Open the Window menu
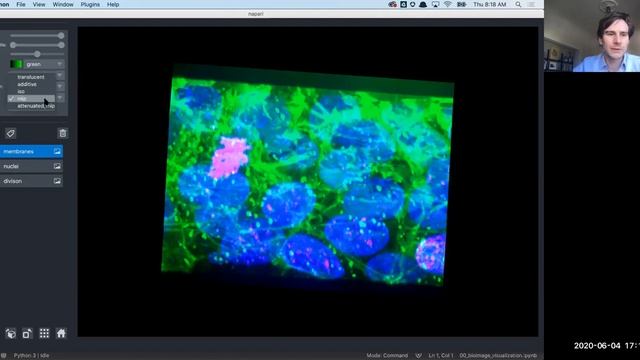 click(63, 4)
